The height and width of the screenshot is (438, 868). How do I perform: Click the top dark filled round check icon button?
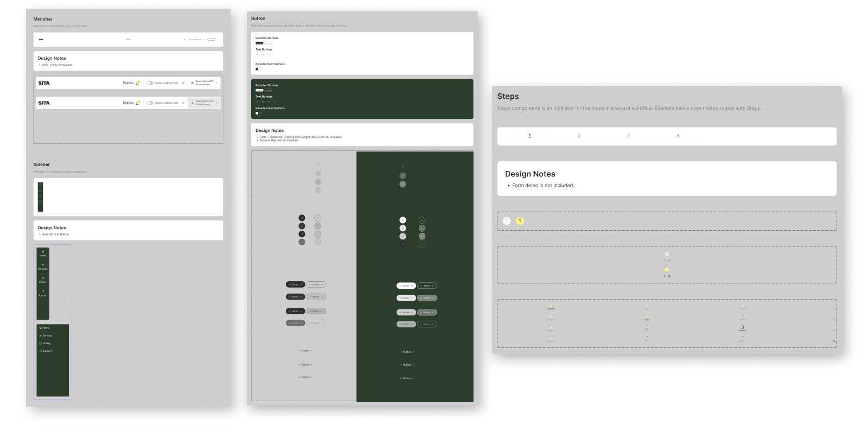(302, 218)
